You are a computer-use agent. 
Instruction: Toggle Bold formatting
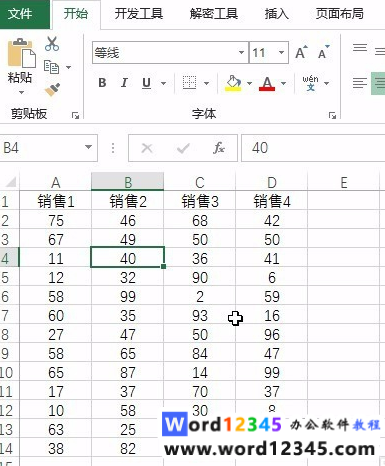(102, 83)
